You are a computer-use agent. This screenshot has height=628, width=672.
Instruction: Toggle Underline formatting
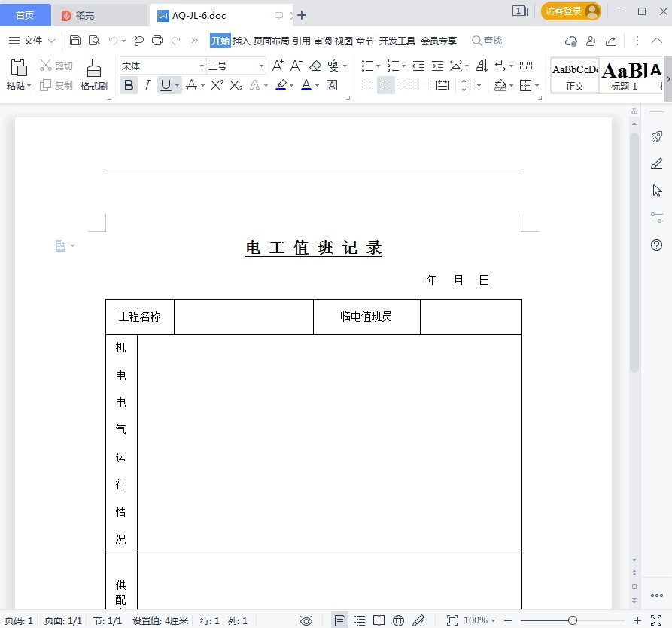point(166,85)
